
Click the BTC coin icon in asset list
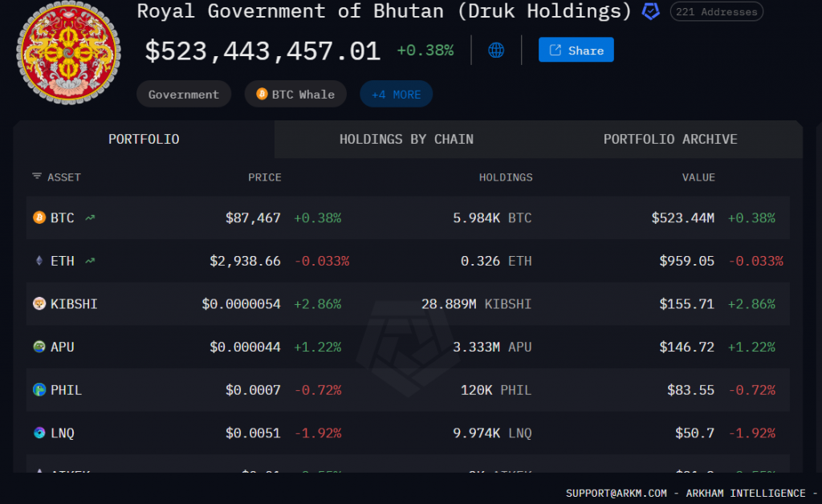(39, 217)
